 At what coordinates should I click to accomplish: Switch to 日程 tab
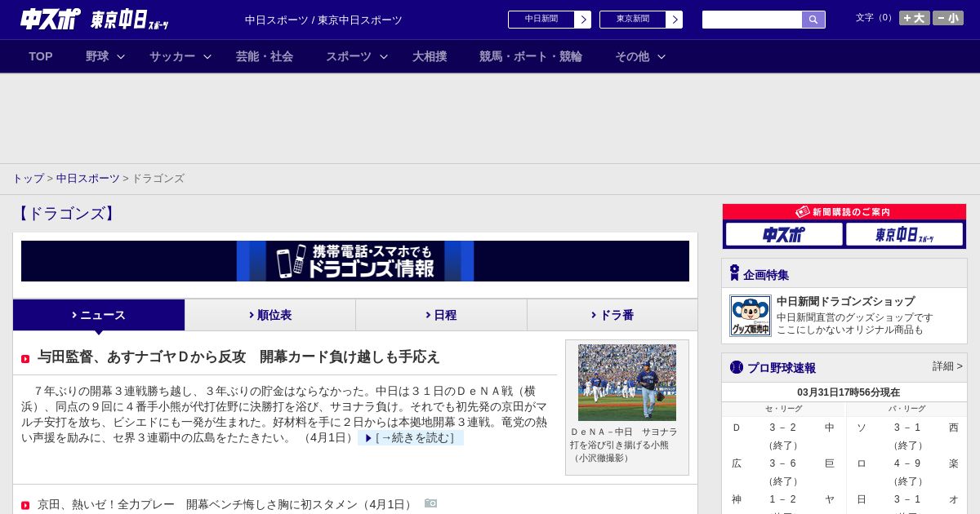pyautogui.click(x=441, y=315)
